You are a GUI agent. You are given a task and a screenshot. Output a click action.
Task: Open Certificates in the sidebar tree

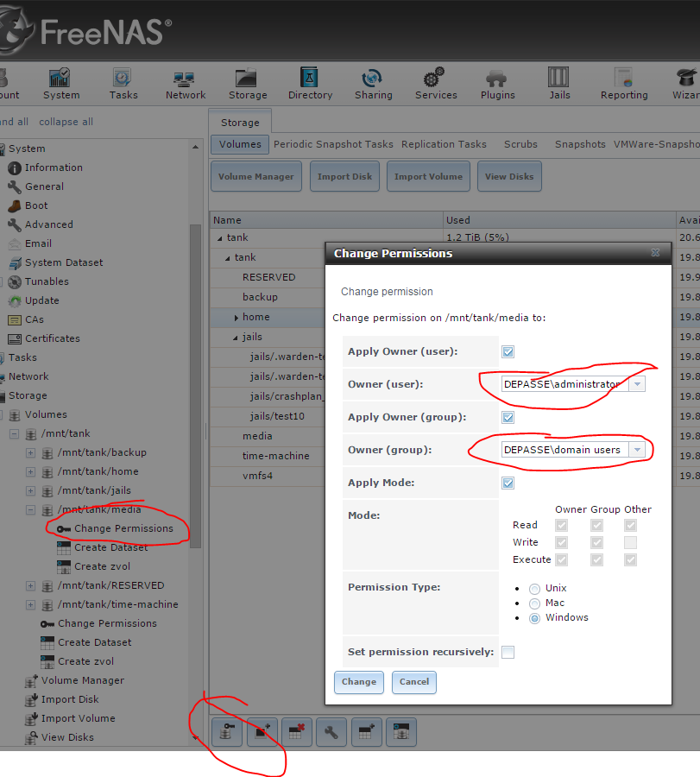point(52,338)
